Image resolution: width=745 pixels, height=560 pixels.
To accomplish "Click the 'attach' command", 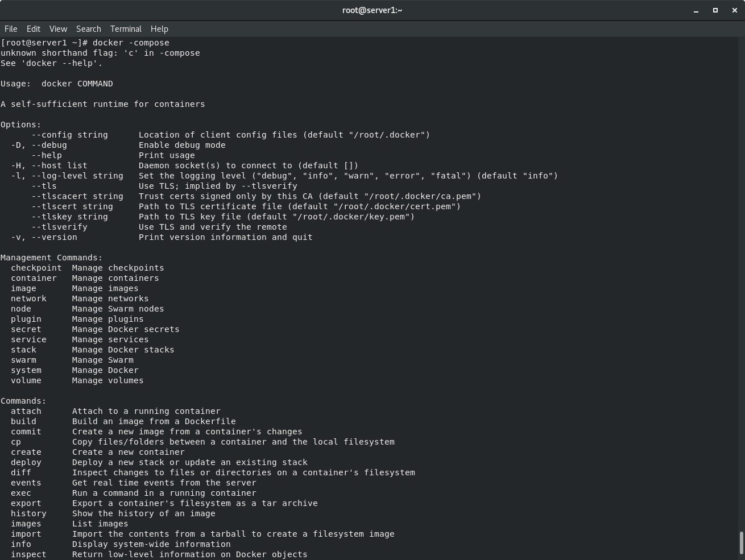I will (x=26, y=411).
